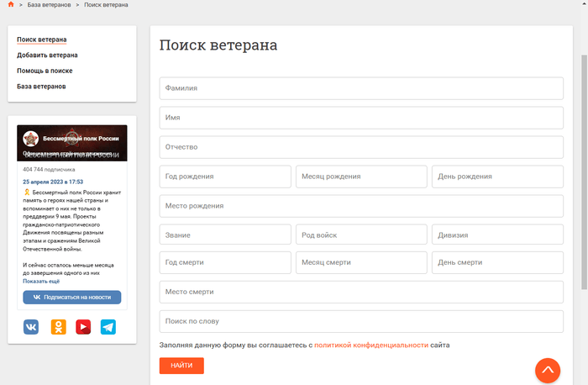Go to База ветеранов sidebar item

pos(41,87)
